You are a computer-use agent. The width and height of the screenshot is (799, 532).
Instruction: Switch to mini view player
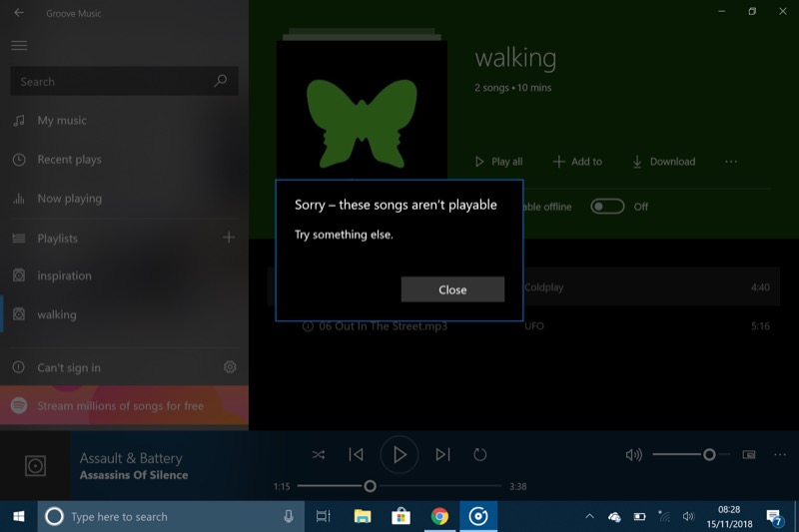[x=748, y=454]
